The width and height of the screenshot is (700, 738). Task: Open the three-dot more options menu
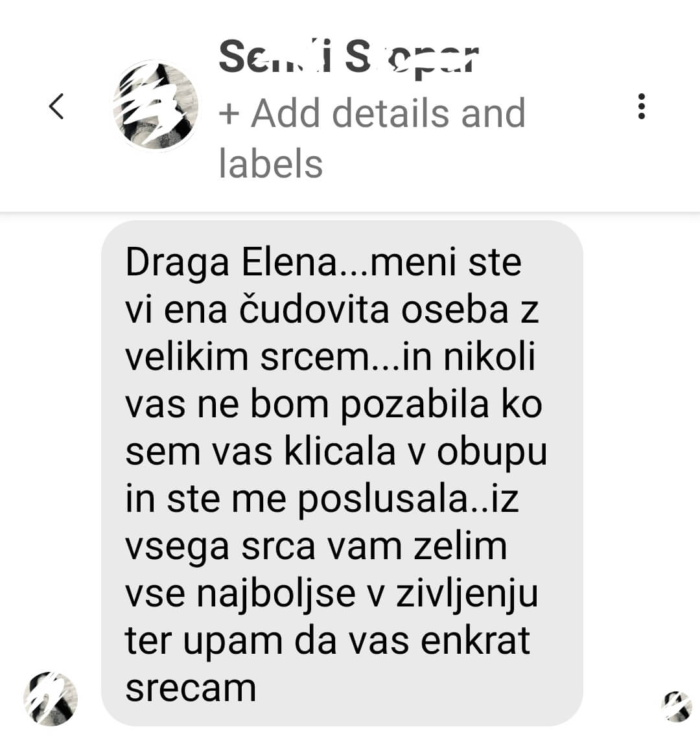(641, 106)
